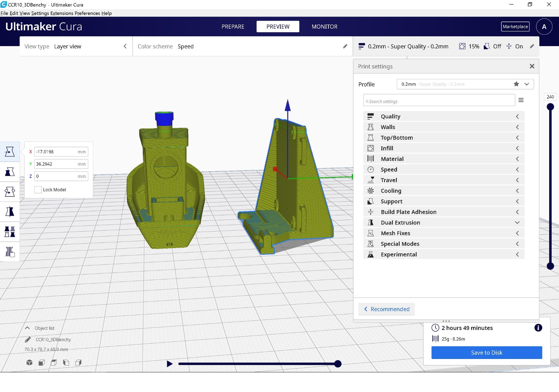Click the Y position input field
Viewport: 559px width, 392px height.
61,164
